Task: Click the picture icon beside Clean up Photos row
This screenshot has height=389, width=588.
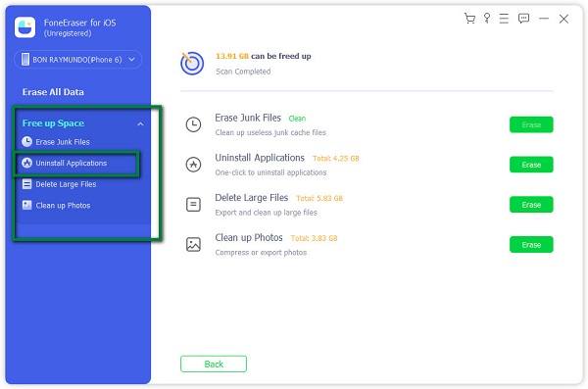Action: coord(193,244)
